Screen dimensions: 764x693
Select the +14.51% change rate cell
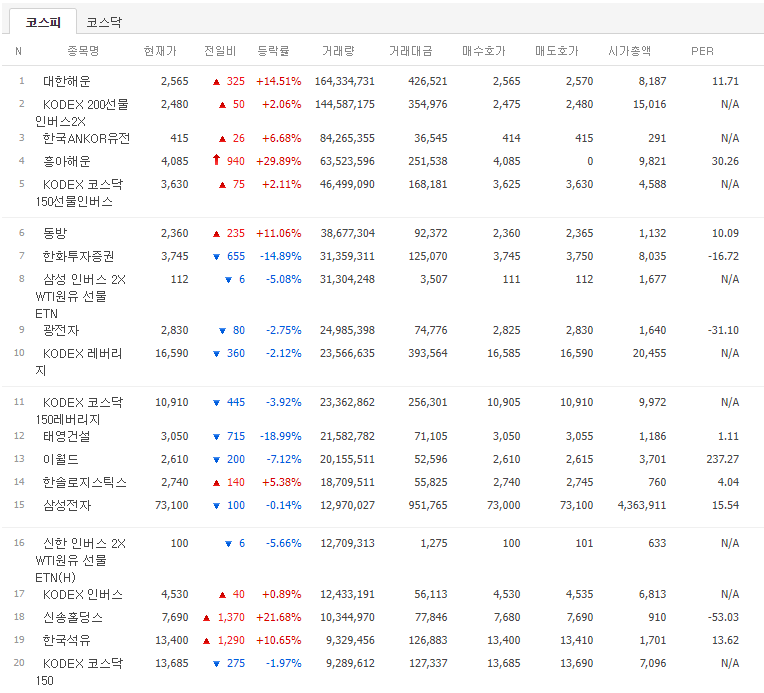279,81
